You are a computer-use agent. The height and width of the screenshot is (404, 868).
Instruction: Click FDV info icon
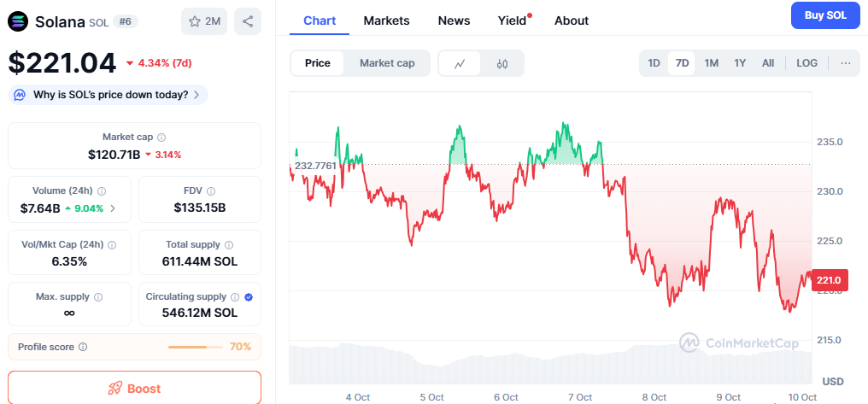click(211, 191)
